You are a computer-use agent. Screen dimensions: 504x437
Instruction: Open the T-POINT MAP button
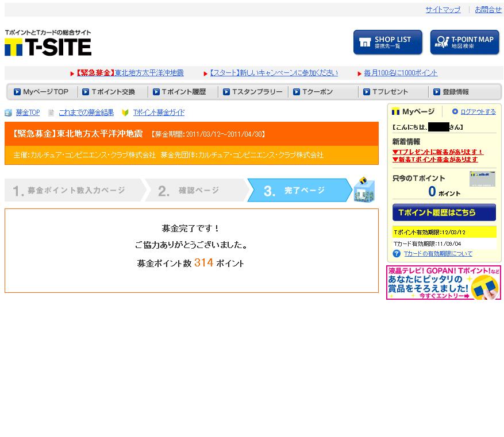tap(464, 42)
